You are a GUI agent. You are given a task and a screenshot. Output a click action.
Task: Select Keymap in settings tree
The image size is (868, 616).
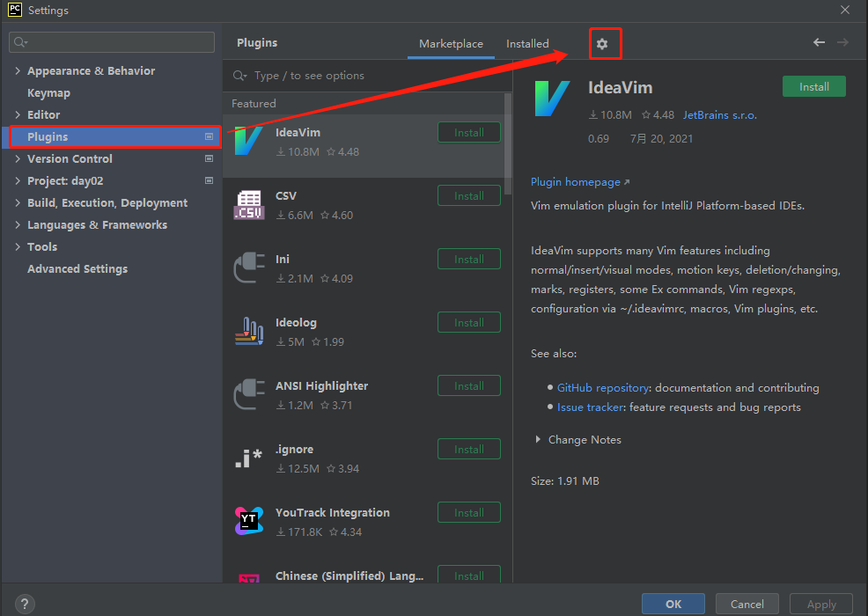tap(48, 93)
